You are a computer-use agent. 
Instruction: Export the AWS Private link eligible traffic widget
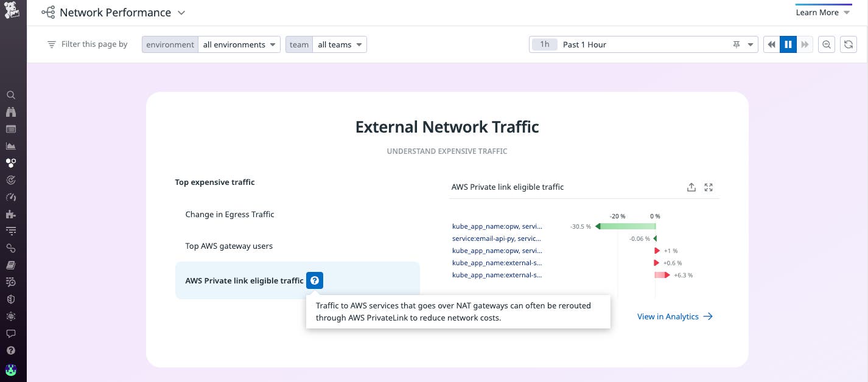[x=691, y=187]
